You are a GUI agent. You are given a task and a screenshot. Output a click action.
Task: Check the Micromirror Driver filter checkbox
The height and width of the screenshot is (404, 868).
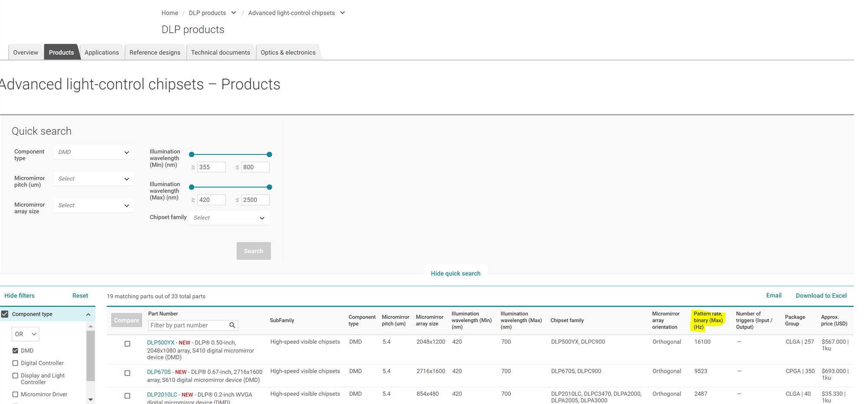point(15,394)
